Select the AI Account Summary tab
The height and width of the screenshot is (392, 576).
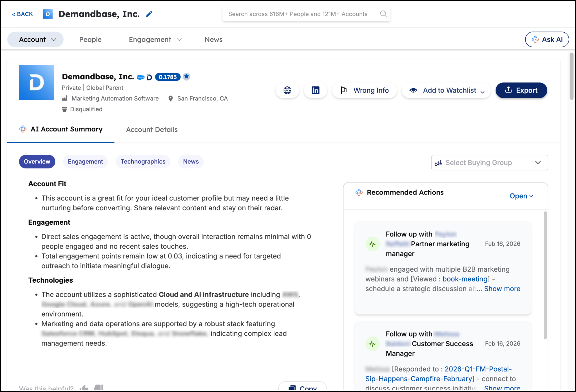(x=61, y=129)
